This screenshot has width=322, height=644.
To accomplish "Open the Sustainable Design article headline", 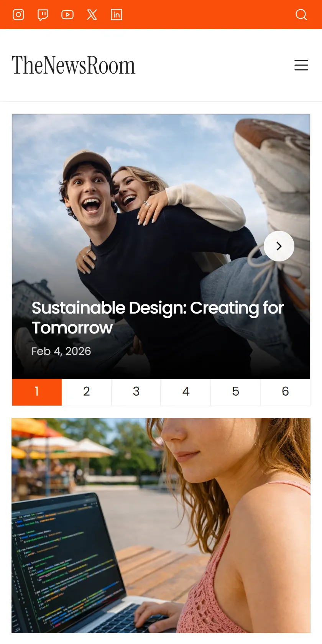I will 158,317.
